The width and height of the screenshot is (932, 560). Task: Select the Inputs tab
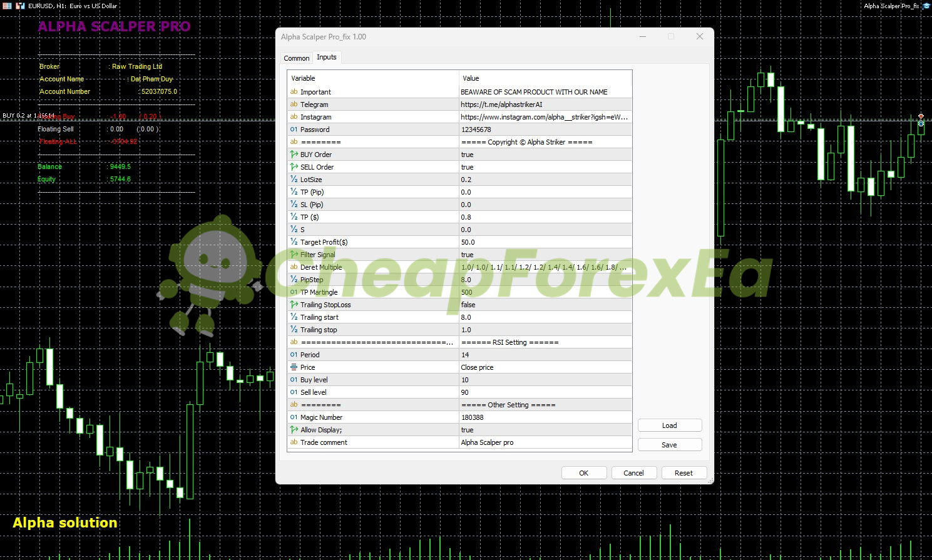coord(327,57)
